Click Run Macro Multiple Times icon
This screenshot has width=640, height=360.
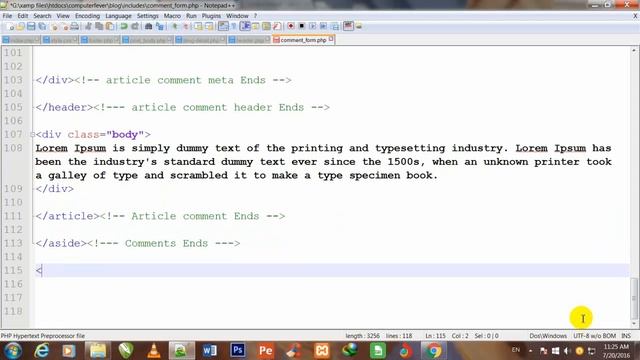[x=323, y=26]
